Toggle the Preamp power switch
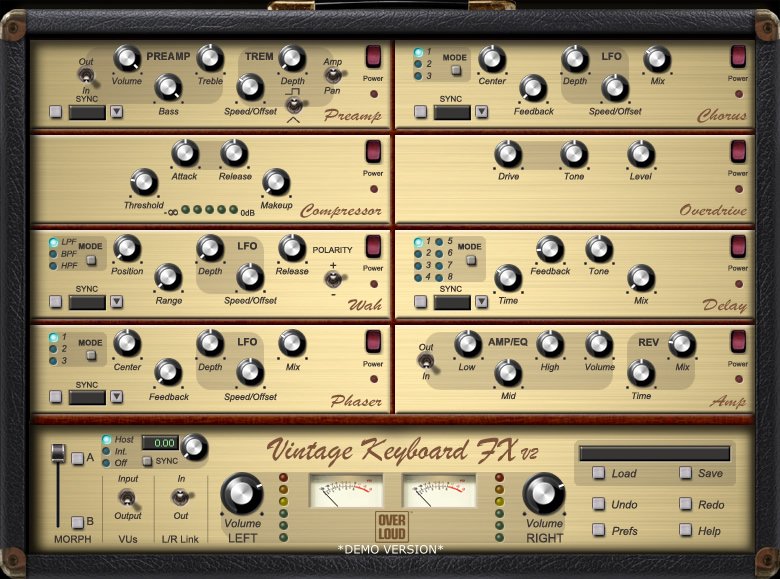Screen dimensions: 780x579 click(x=373, y=56)
